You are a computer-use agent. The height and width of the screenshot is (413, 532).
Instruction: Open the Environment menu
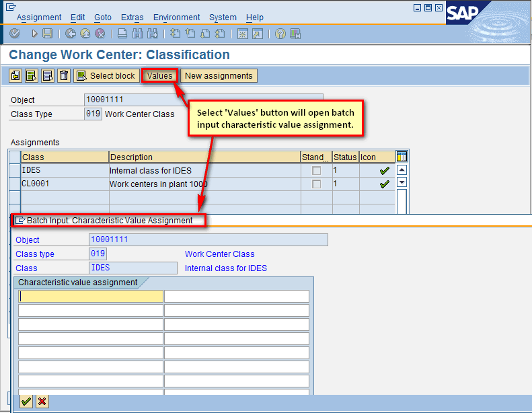pyautogui.click(x=176, y=17)
